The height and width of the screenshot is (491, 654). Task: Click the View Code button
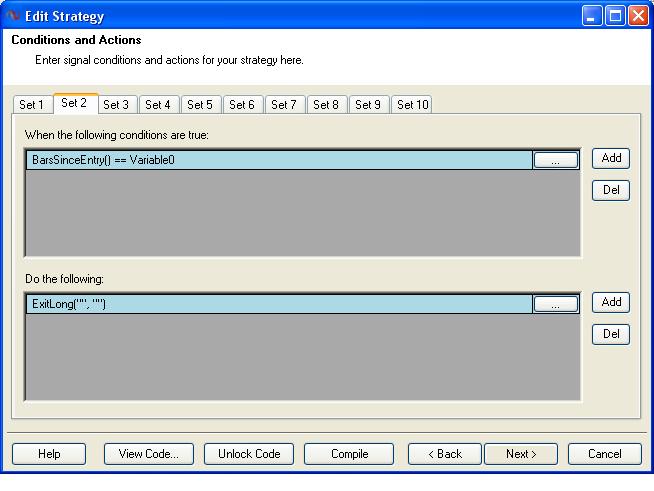tap(149, 454)
